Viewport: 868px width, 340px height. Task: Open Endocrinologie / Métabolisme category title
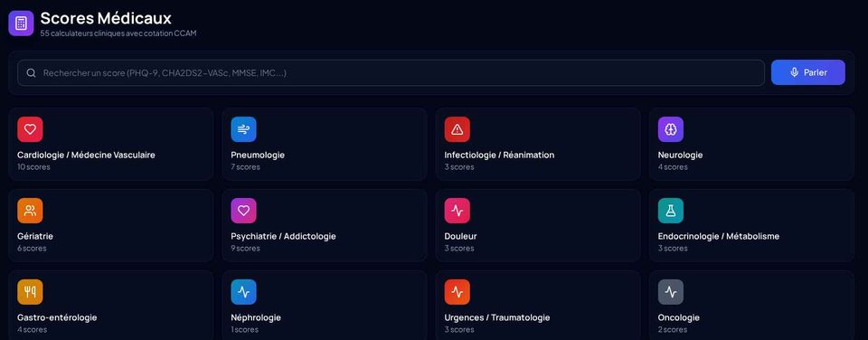coord(719,236)
